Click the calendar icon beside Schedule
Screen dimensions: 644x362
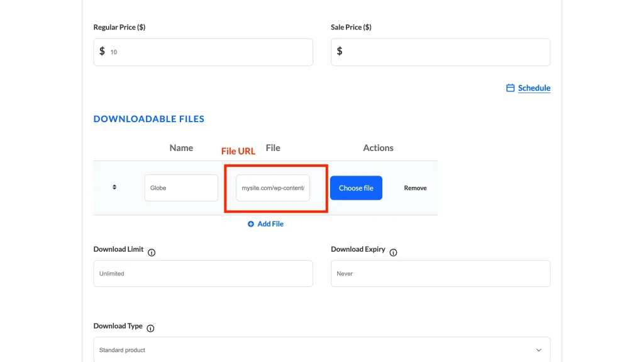[510, 88]
